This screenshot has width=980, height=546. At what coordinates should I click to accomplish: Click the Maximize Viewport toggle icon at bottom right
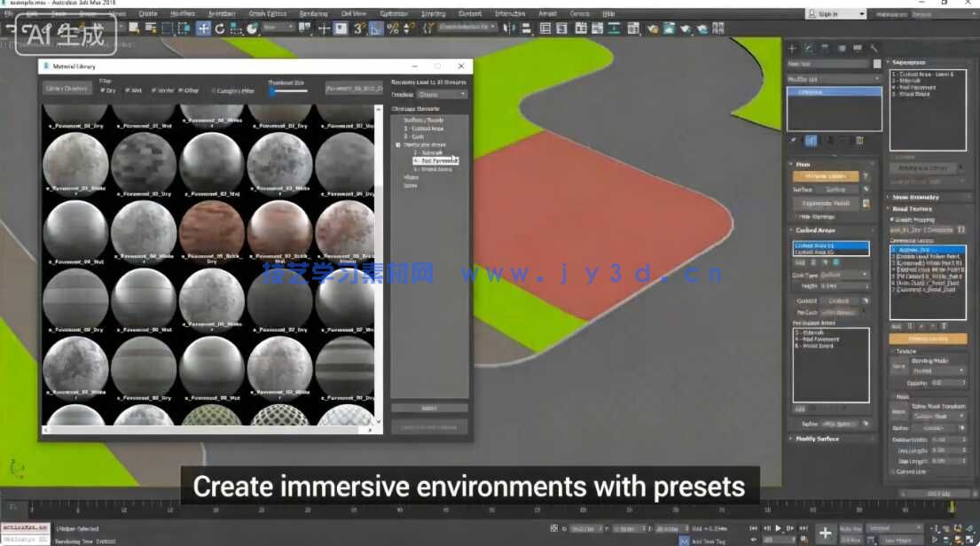970,540
